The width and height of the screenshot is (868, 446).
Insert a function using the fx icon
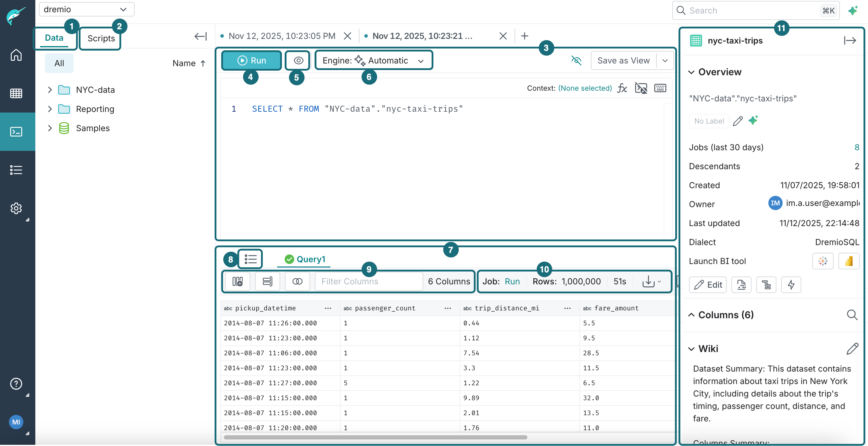[622, 88]
